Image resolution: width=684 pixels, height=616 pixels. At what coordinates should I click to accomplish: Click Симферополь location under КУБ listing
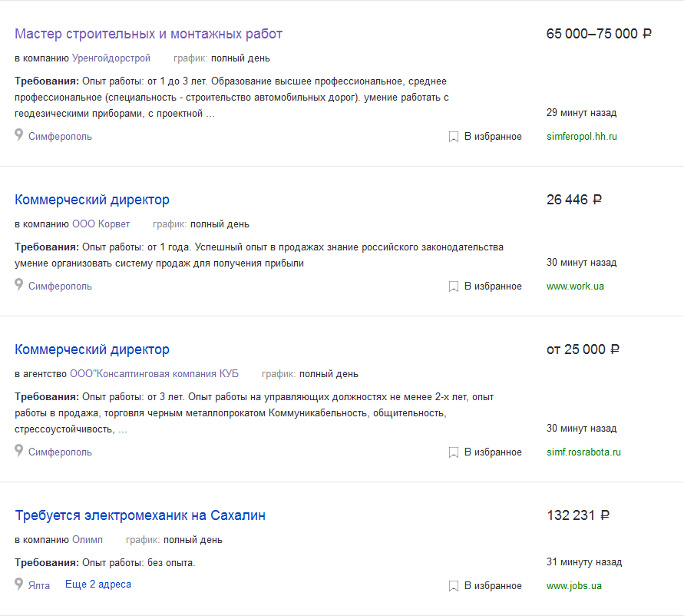pyautogui.click(x=60, y=452)
